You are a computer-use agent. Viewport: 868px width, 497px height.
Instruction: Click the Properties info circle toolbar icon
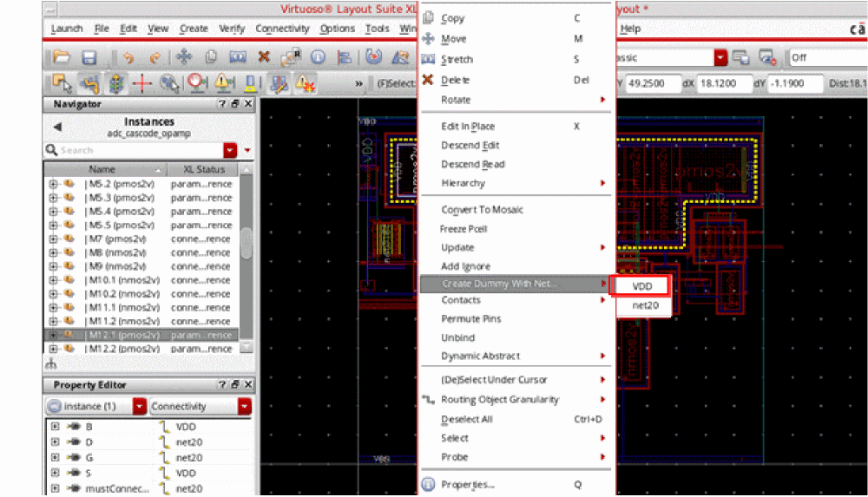[x=318, y=58]
